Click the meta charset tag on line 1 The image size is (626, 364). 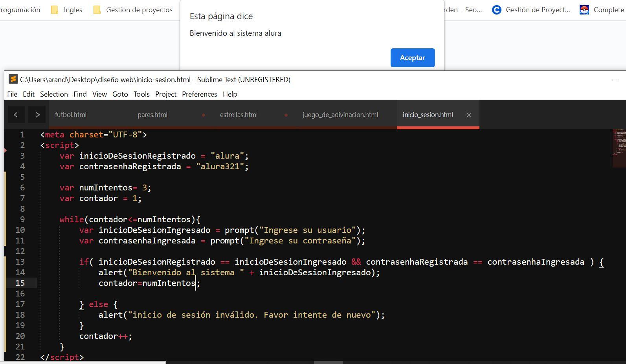pyautogui.click(x=94, y=135)
